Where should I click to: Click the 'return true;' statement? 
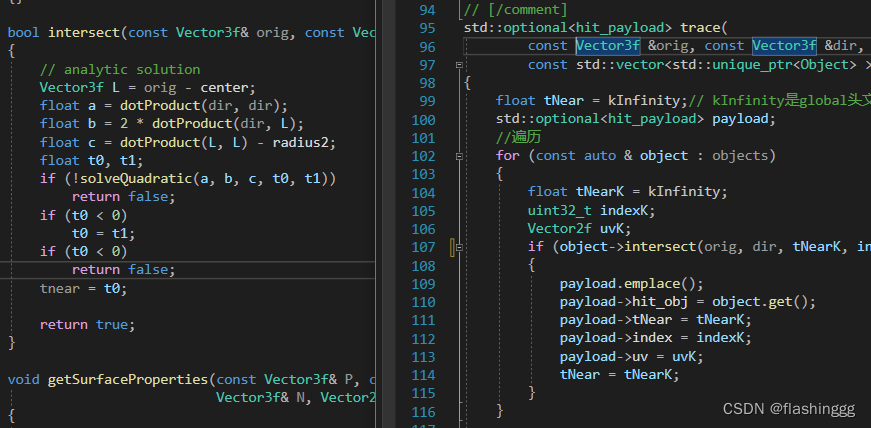(x=88, y=325)
